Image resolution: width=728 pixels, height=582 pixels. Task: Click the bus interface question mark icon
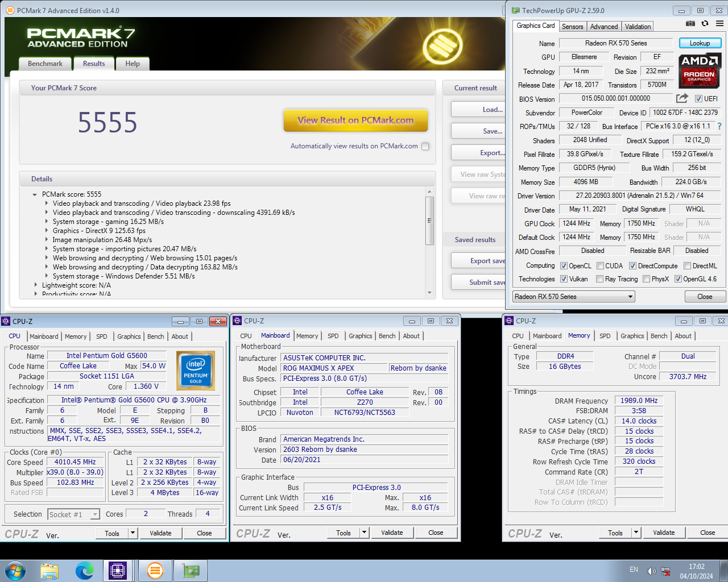click(719, 126)
